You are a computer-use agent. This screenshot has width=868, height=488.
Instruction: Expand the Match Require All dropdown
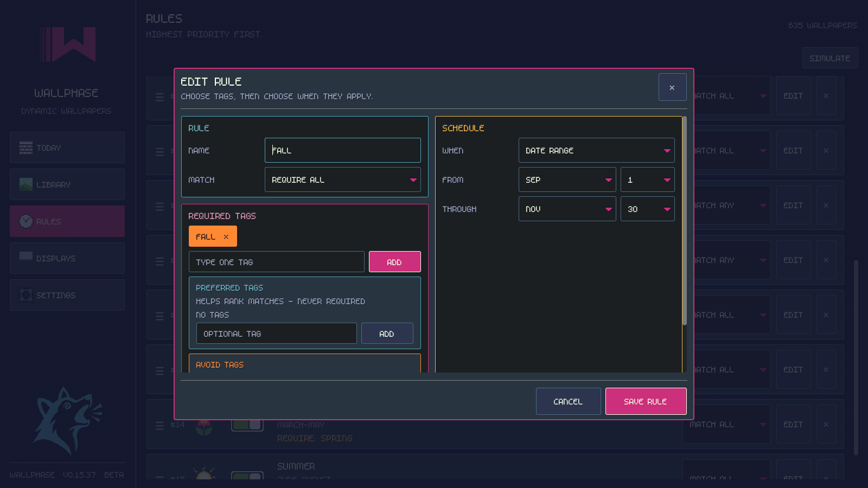click(343, 179)
